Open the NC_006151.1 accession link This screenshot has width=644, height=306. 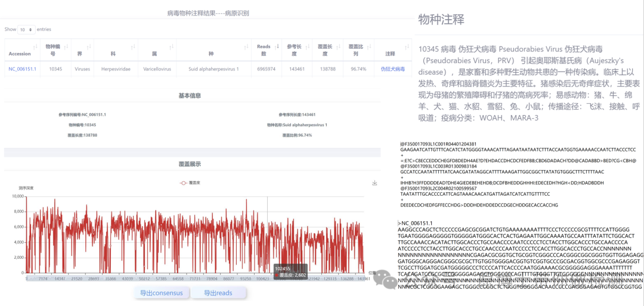pyautogui.click(x=22, y=69)
